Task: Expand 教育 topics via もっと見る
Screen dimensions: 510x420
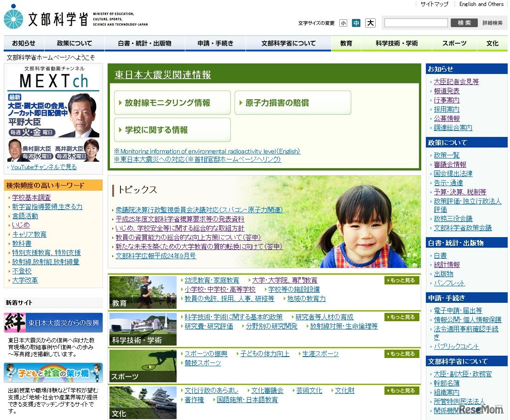Action: tap(401, 280)
